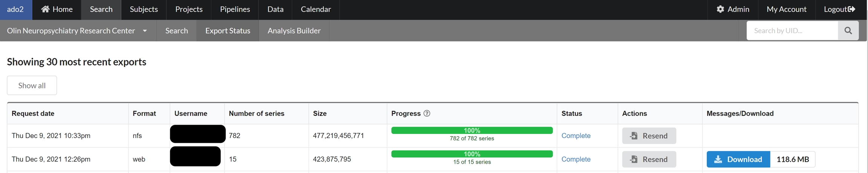Click the Logout arrow icon
The width and height of the screenshot is (868, 173).
click(851, 9)
